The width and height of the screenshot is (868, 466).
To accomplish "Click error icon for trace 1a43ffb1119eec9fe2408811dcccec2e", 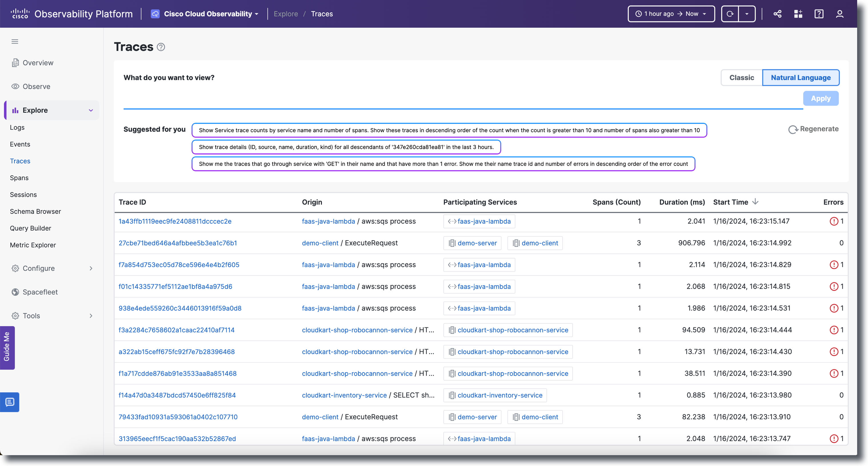I will pos(834,221).
